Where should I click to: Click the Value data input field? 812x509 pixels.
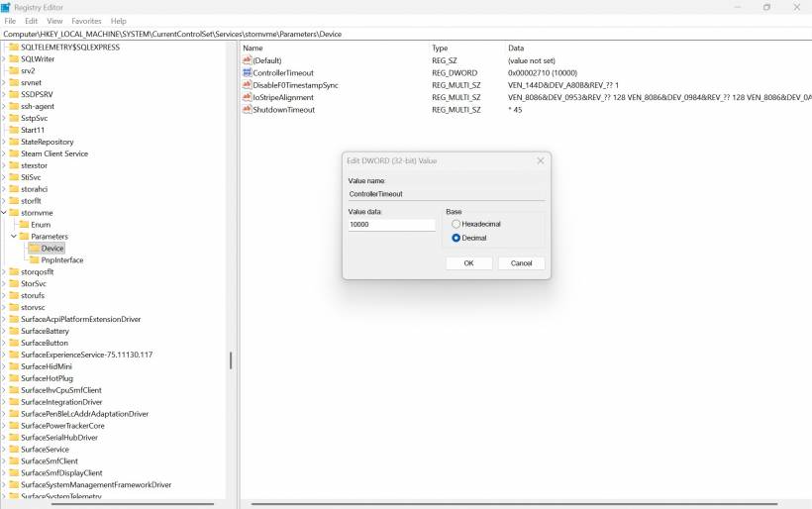click(391, 225)
